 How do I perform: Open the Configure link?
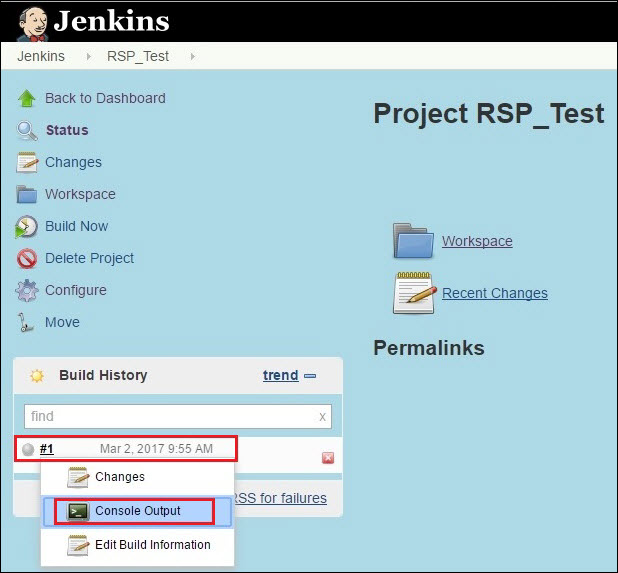tap(76, 290)
